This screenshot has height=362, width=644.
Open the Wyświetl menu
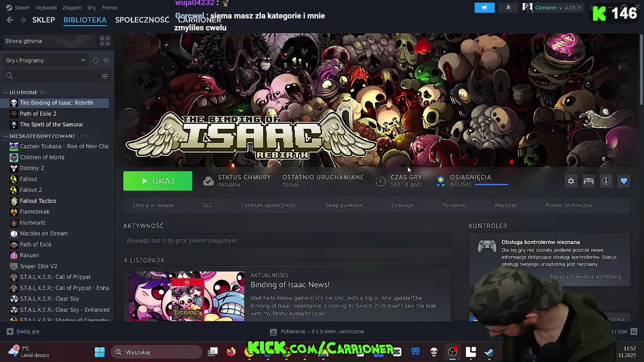tap(46, 8)
